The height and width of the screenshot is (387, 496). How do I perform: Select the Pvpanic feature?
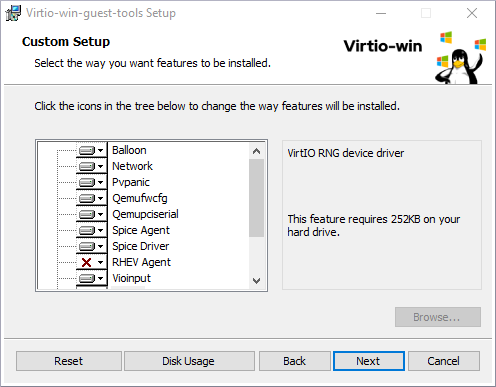131,182
